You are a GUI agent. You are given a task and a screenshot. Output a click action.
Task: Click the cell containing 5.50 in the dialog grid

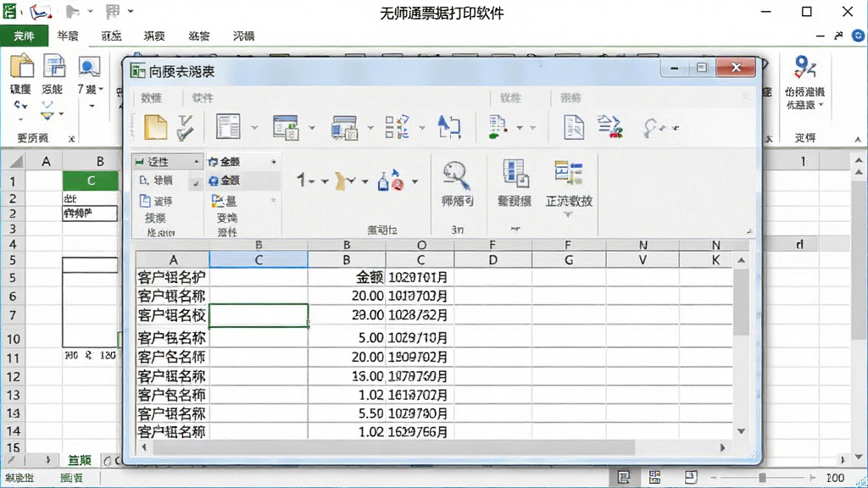pyautogui.click(x=347, y=413)
